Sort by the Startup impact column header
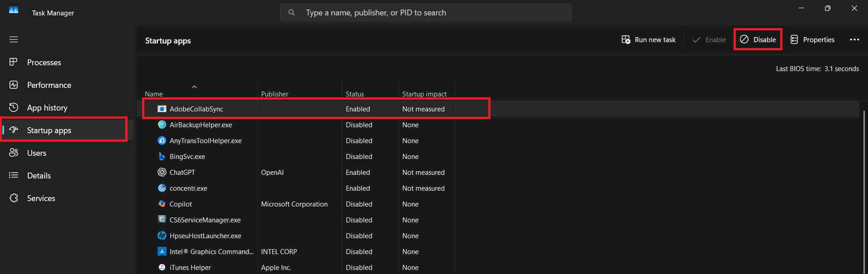 [424, 94]
